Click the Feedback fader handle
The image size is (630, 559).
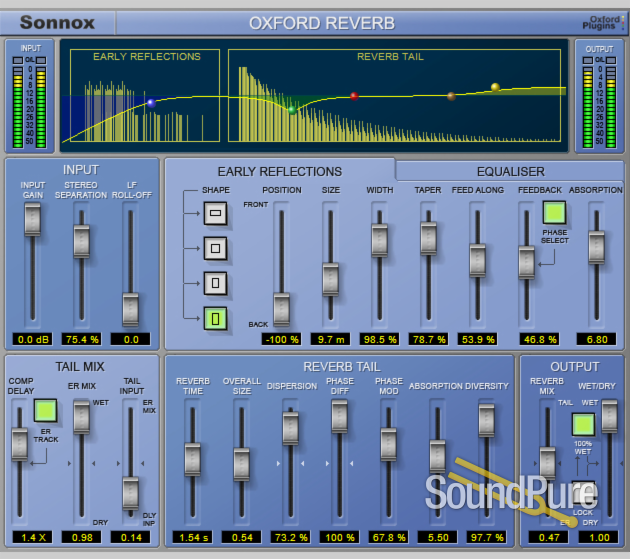click(x=527, y=262)
